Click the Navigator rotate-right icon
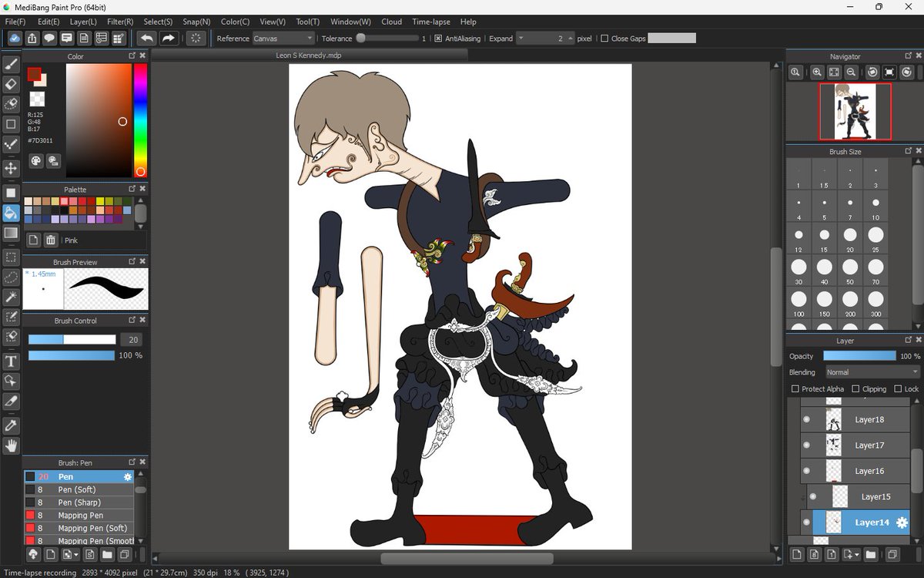924x578 pixels. tap(907, 72)
